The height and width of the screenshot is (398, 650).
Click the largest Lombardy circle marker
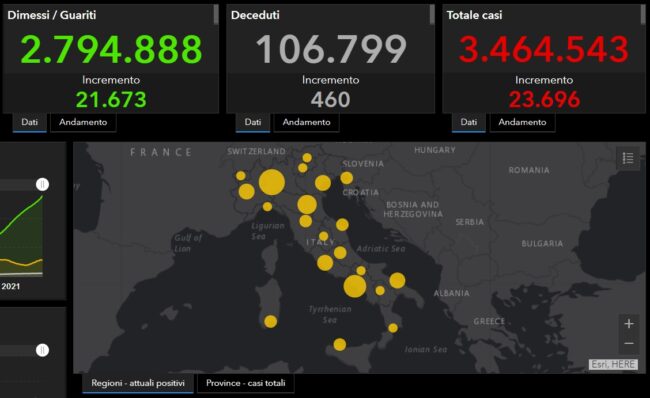272,182
